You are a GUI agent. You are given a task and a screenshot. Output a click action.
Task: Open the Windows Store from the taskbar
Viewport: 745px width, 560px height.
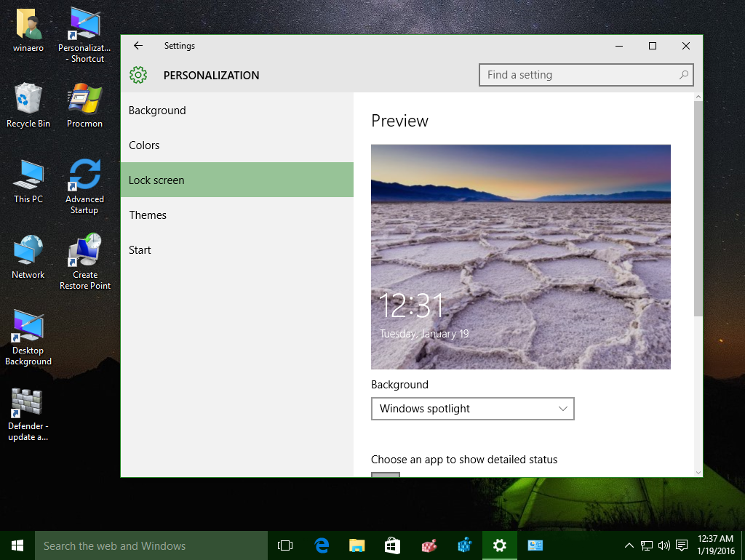[x=392, y=545]
